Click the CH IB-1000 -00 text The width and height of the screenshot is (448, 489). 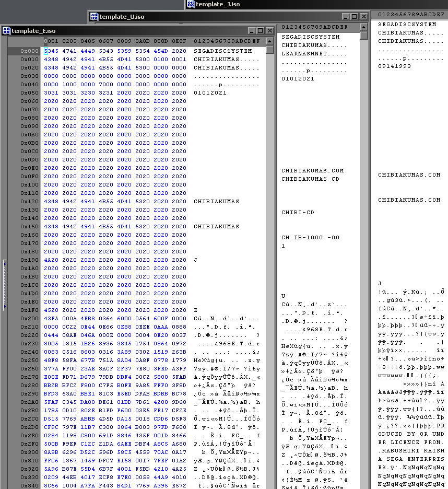(x=311, y=237)
